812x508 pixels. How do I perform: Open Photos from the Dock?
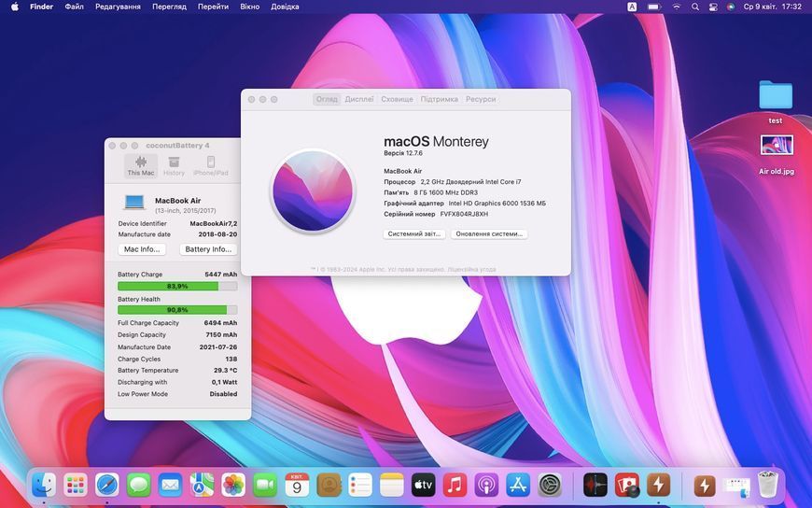click(x=233, y=486)
